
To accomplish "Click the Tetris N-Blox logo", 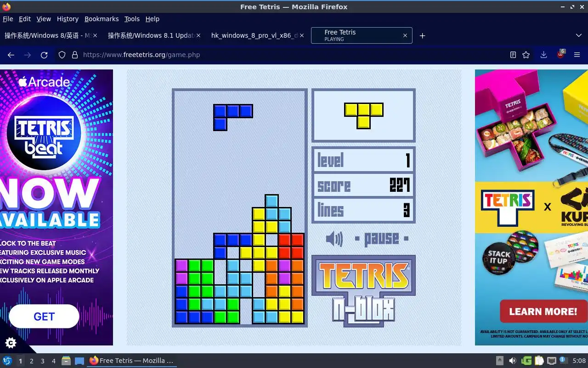I will click(x=363, y=291).
